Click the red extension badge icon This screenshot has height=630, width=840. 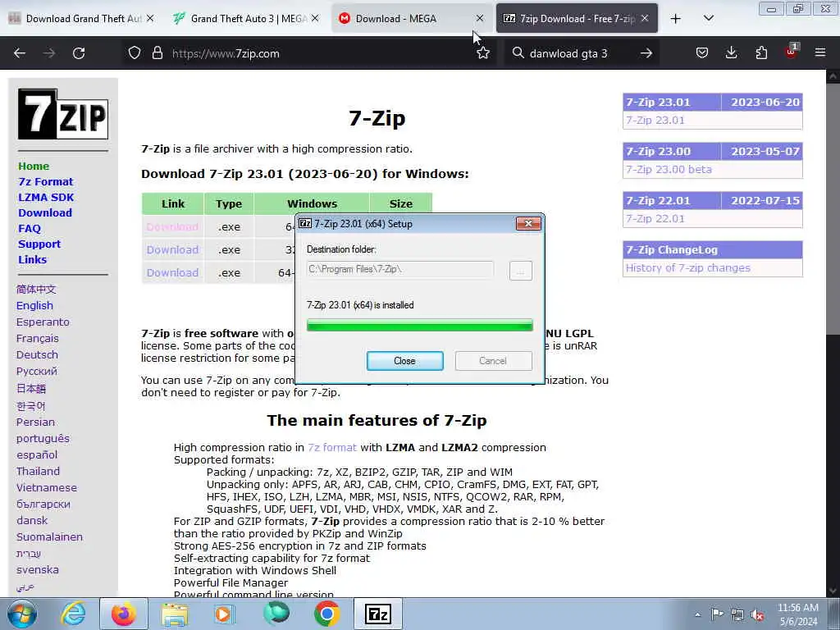(791, 52)
